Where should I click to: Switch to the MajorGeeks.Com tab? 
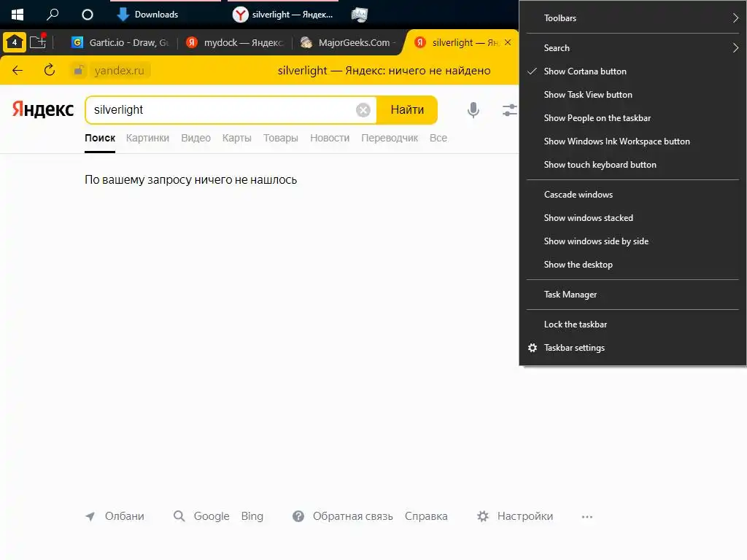348,43
